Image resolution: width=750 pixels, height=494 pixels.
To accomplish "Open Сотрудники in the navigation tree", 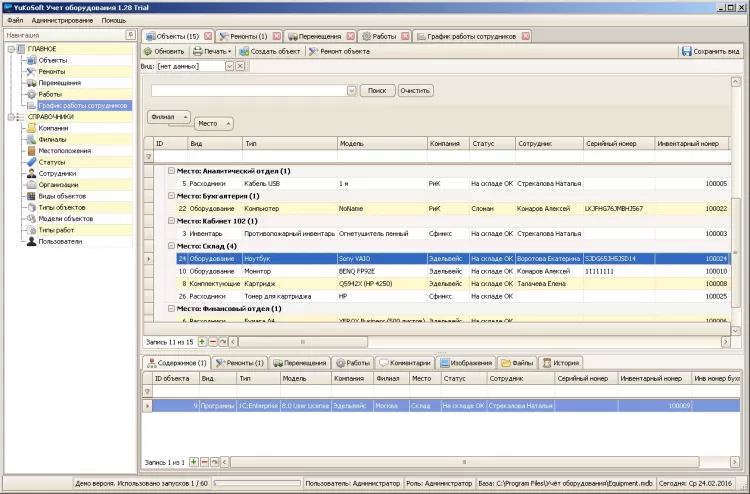I will point(58,173).
